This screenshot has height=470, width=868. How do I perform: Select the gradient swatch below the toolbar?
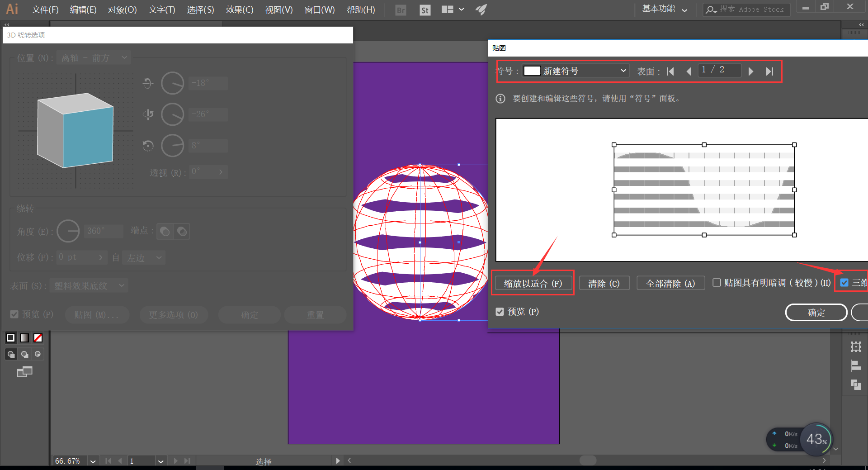coord(24,338)
